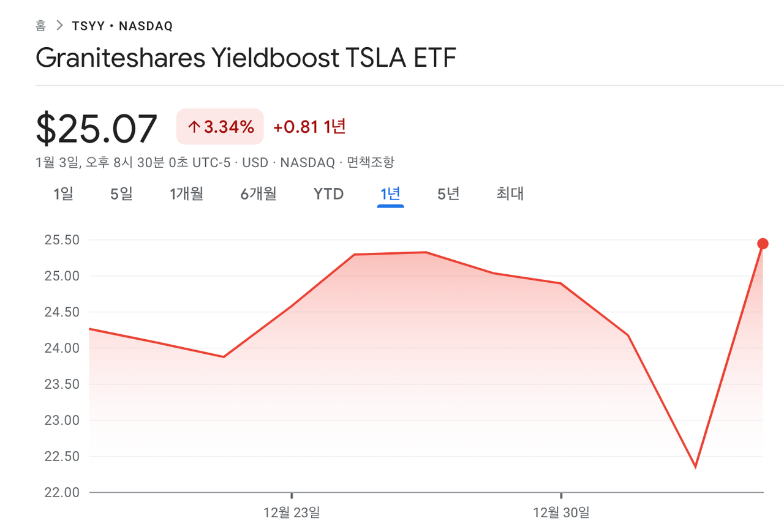This screenshot has height=532, width=784.
Task: Select the 1일 range tab
Action: point(64,194)
